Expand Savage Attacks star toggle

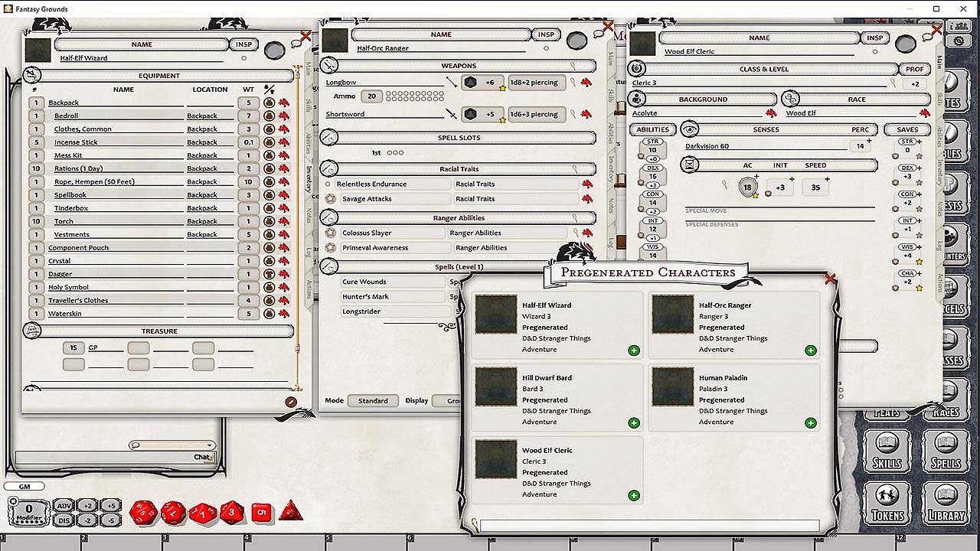point(330,199)
